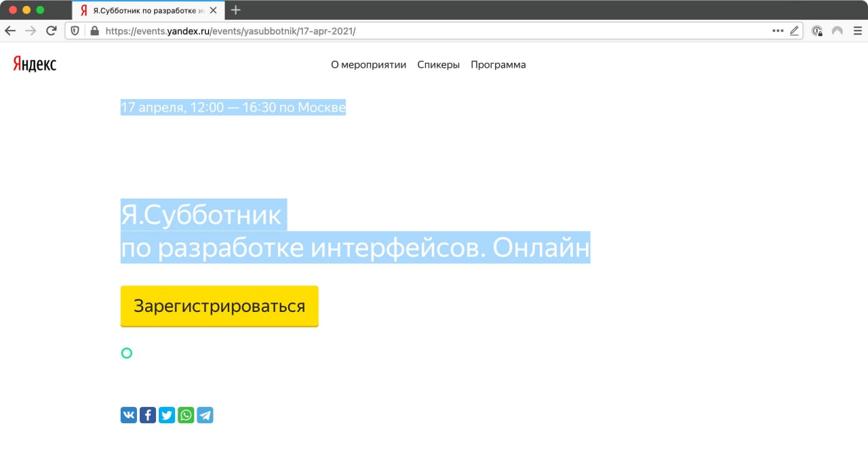Click the text по разработке интерфейсов. Онлайн

coord(355,248)
